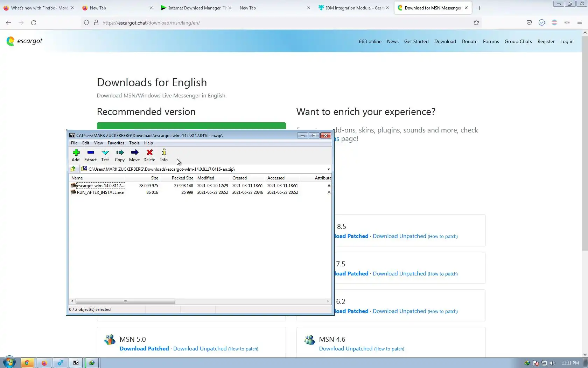Sort 7-Zip list by Name column
This screenshot has height=368, width=588.
coord(97,178)
